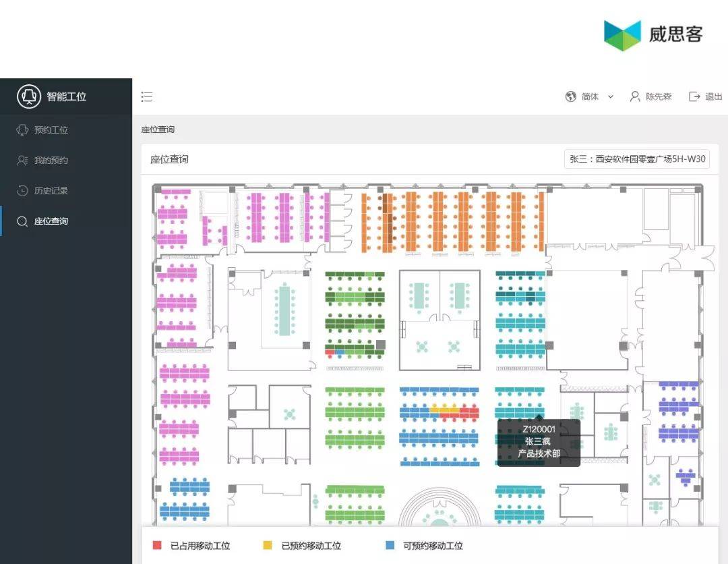Click the 我的预约 person icon

tap(22, 161)
